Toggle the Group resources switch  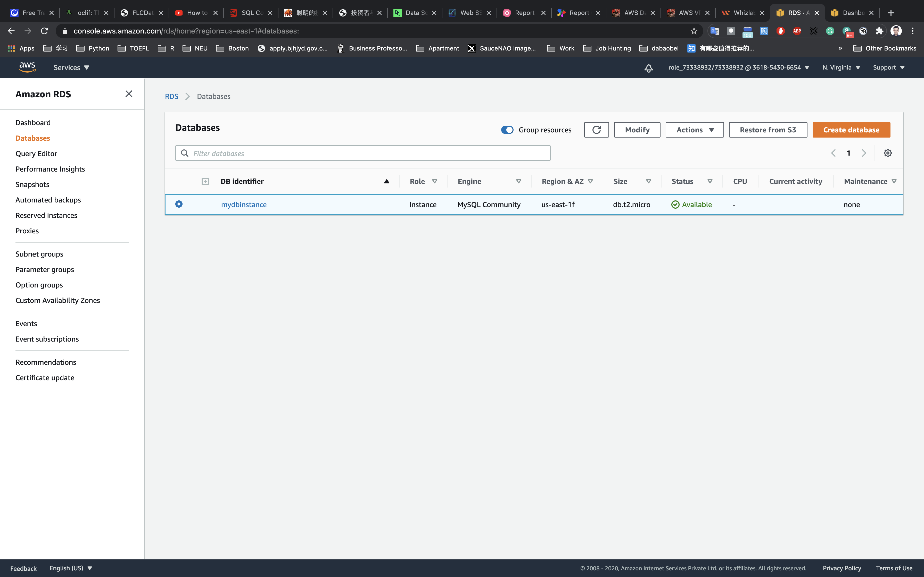(507, 130)
